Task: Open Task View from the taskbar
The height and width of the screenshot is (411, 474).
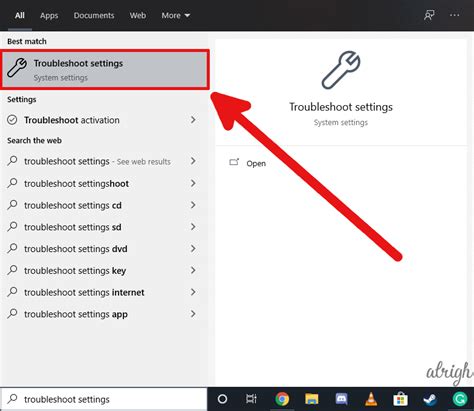Action: 251,399
